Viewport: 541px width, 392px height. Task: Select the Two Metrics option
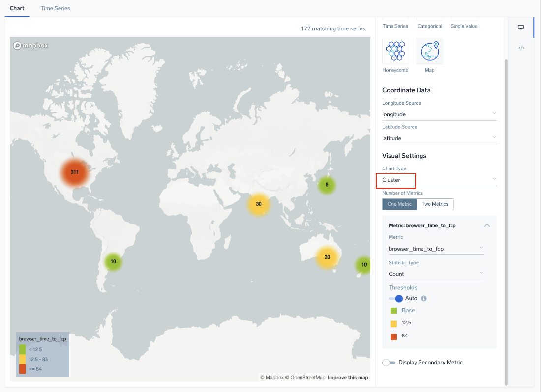(435, 204)
